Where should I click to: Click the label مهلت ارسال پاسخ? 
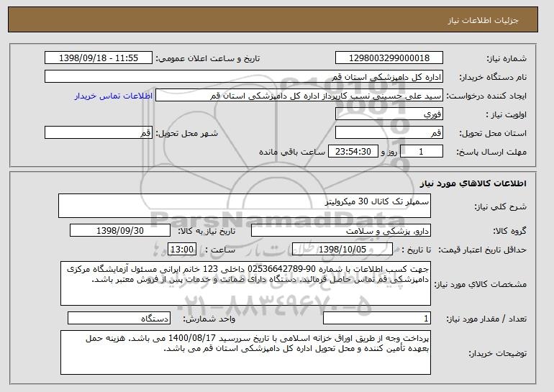pyautogui.click(x=491, y=152)
